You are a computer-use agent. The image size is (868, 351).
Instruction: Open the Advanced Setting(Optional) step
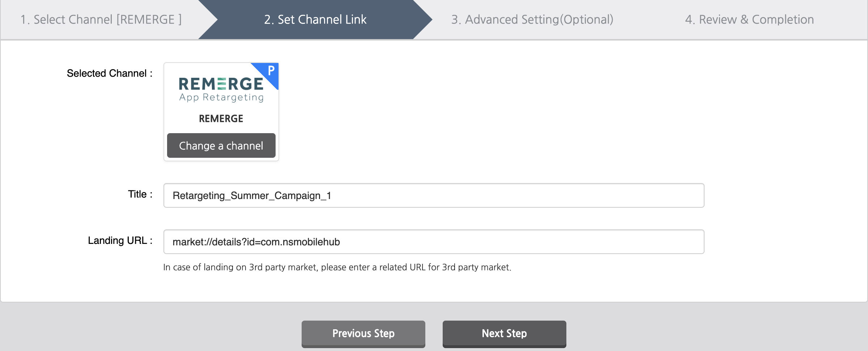click(532, 19)
